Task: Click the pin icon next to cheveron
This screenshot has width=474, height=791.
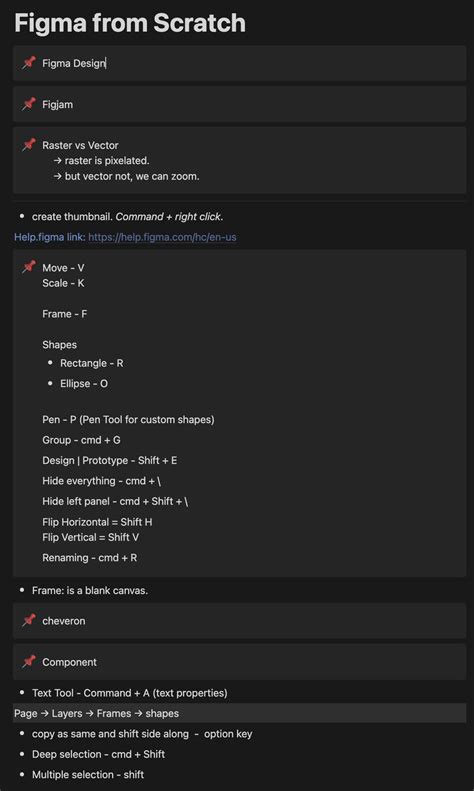Action: (29, 620)
